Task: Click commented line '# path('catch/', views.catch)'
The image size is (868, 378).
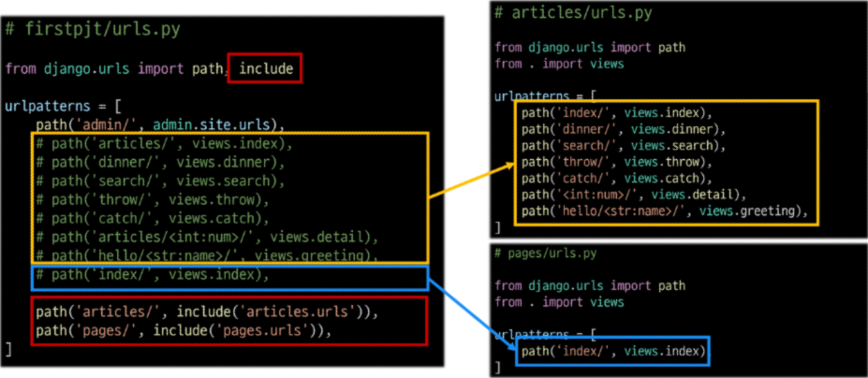Action: pos(153,219)
